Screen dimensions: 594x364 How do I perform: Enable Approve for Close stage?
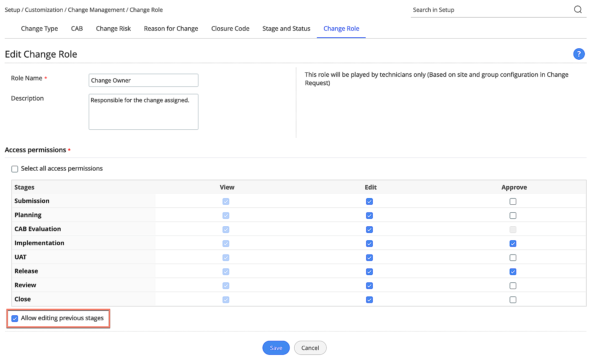(x=513, y=300)
